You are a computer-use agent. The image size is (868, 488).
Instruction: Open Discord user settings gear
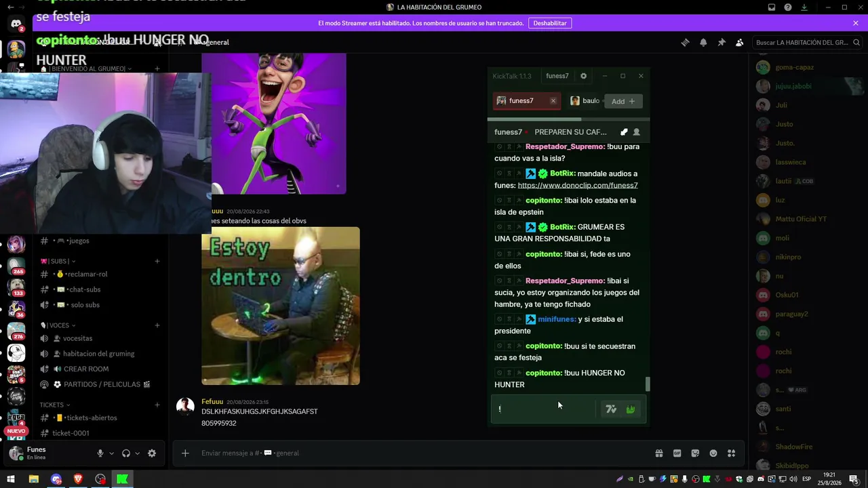[152, 453]
